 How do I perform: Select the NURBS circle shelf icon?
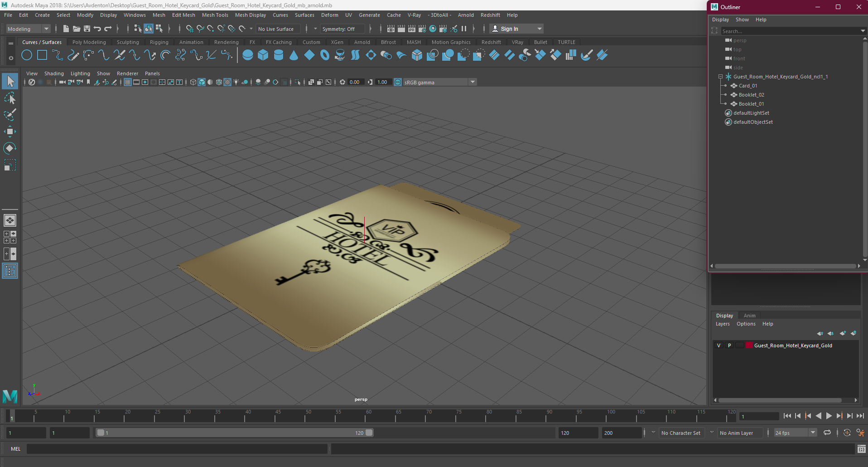click(27, 55)
